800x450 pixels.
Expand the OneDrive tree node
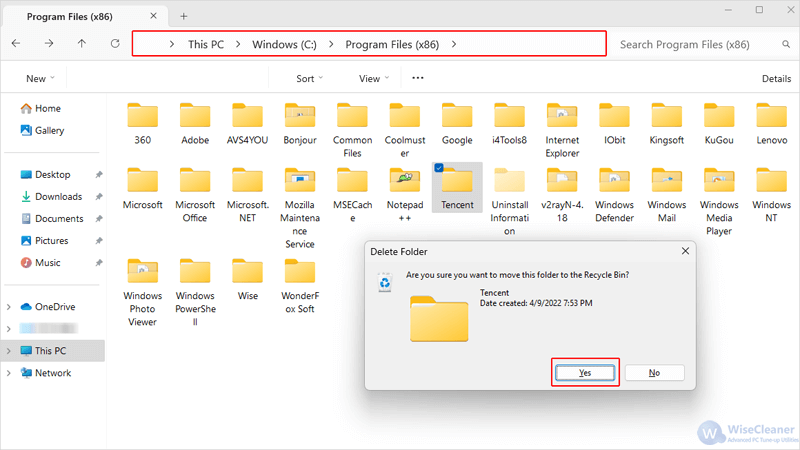pyautogui.click(x=9, y=307)
